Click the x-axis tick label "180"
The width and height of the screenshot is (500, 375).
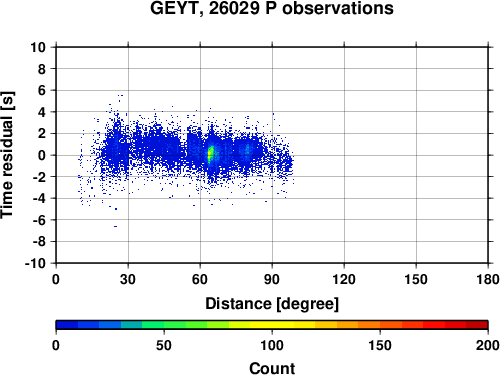tap(488, 279)
